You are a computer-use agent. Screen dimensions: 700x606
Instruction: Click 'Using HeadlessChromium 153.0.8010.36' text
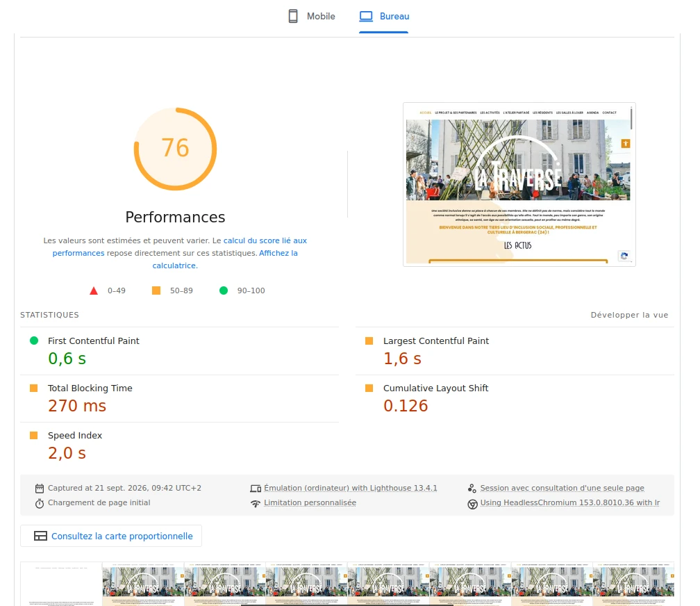point(570,502)
